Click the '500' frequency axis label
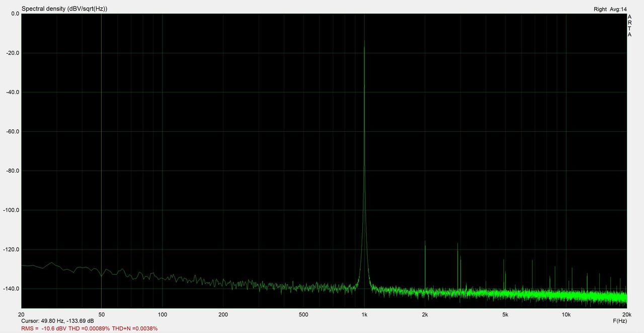 [303, 315]
